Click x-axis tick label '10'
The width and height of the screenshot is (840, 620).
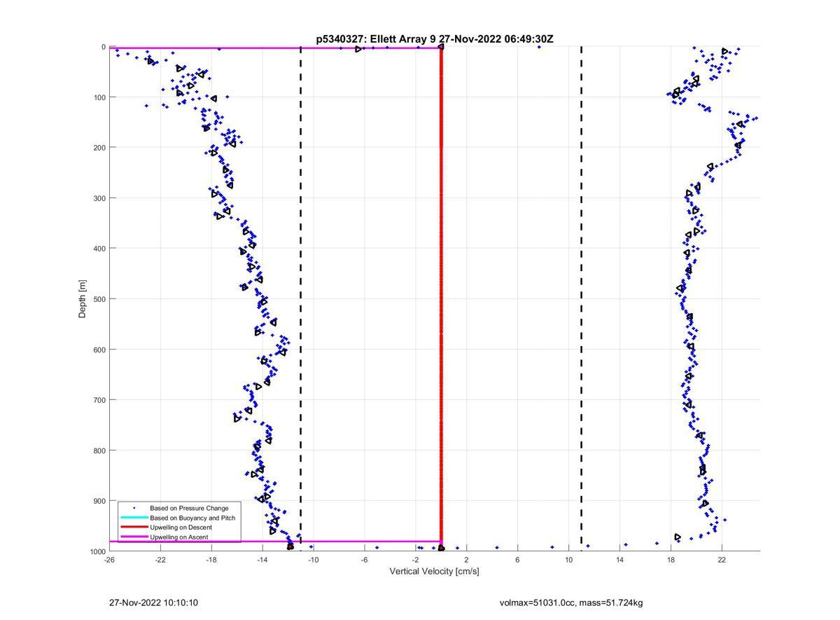coord(568,560)
